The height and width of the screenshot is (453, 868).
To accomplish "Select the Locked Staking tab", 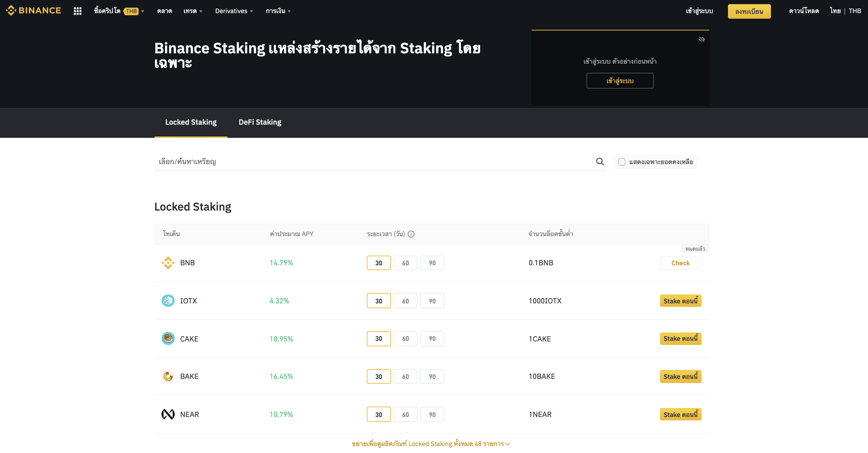I will click(191, 122).
